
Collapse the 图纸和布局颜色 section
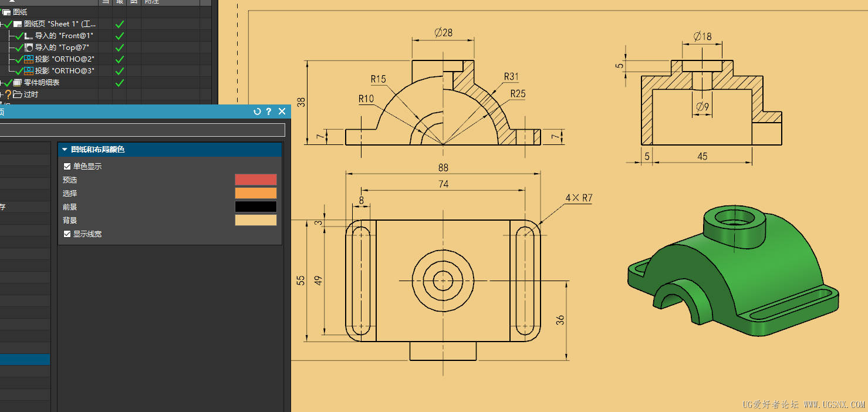[65, 150]
